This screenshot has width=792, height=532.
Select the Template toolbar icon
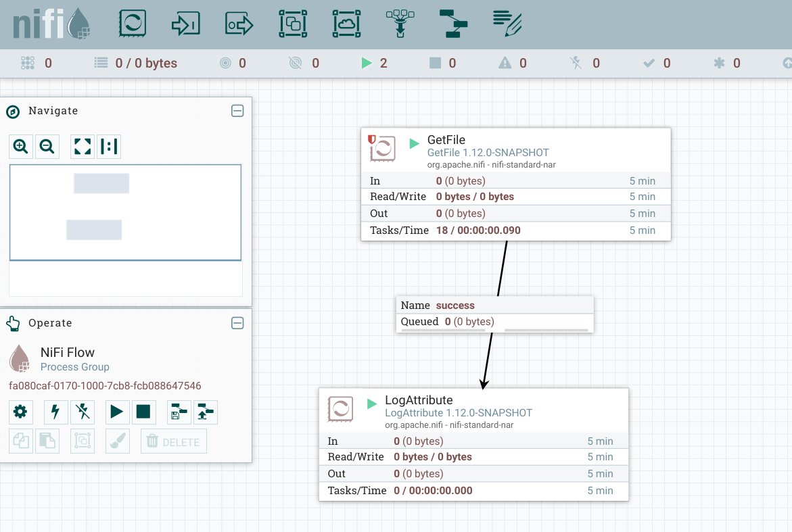point(454,23)
